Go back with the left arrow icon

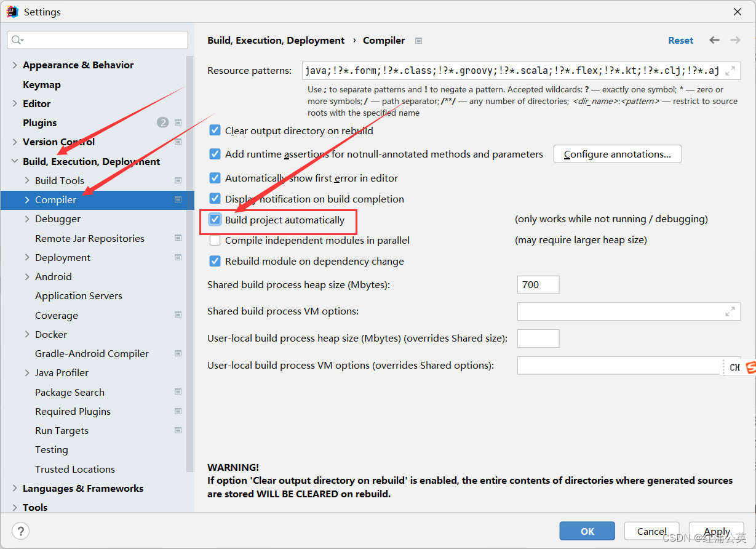714,40
